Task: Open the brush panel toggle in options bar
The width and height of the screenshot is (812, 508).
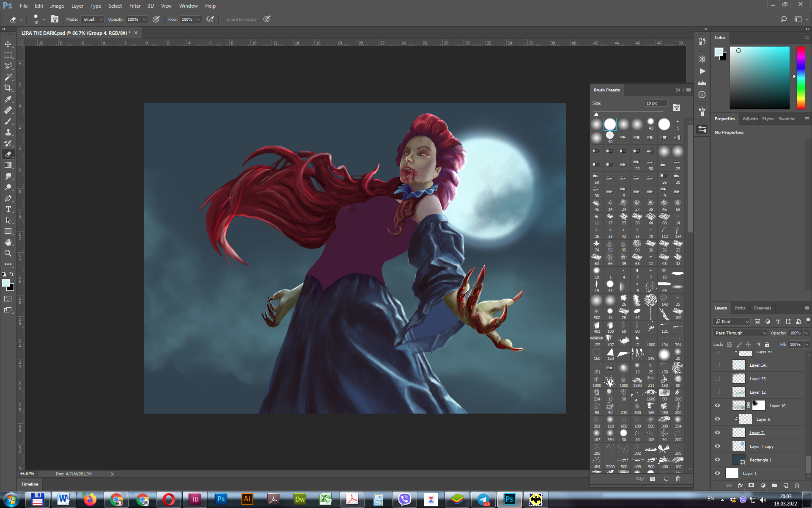Action: [x=55, y=19]
